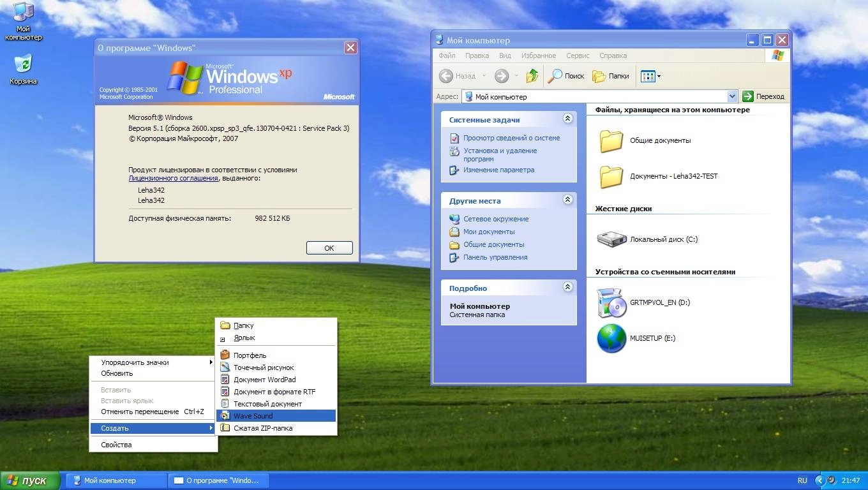Choose Wave Sound in submenu
Viewport: 868px width, 490px height.
pos(276,416)
